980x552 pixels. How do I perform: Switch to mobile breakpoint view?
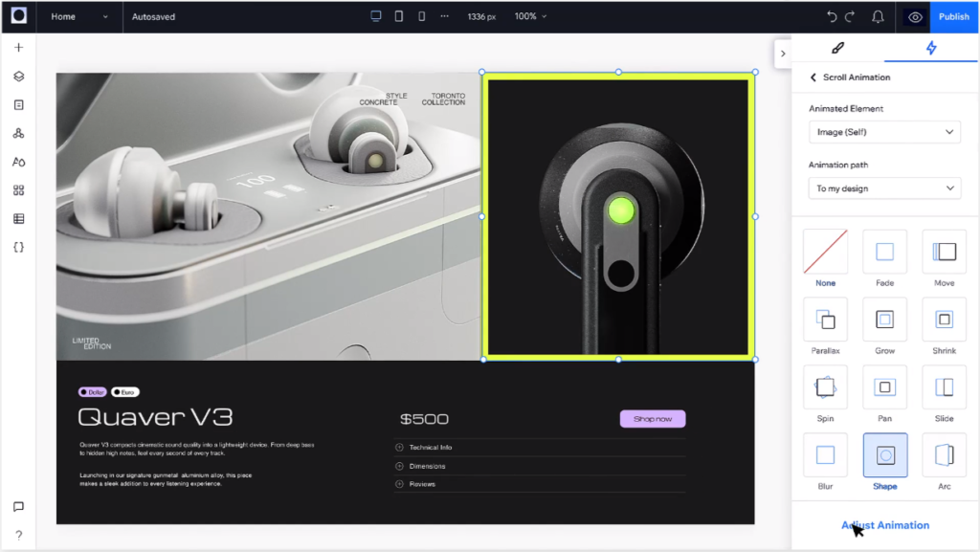coord(419,16)
